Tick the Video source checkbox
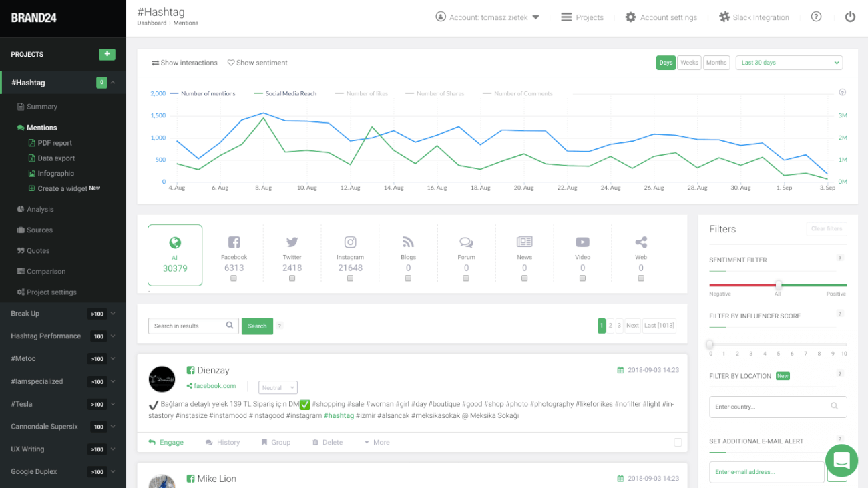 coord(582,278)
